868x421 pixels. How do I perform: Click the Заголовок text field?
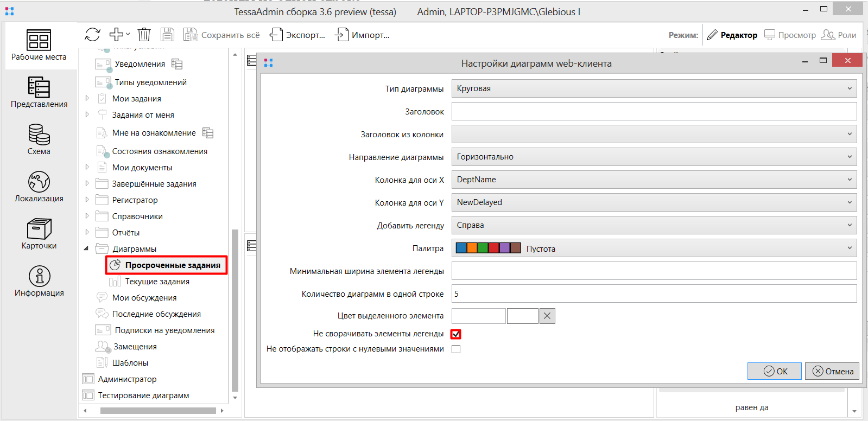(x=654, y=111)
